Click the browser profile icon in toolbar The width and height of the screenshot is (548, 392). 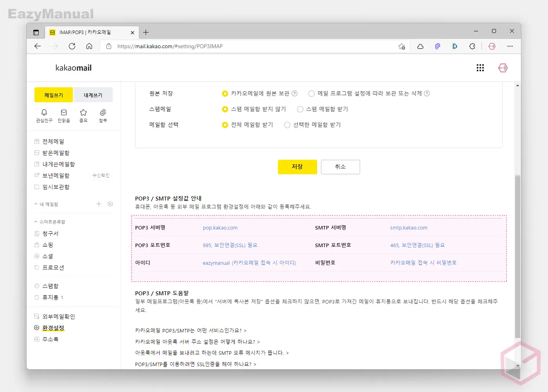[x=492, y=46]
